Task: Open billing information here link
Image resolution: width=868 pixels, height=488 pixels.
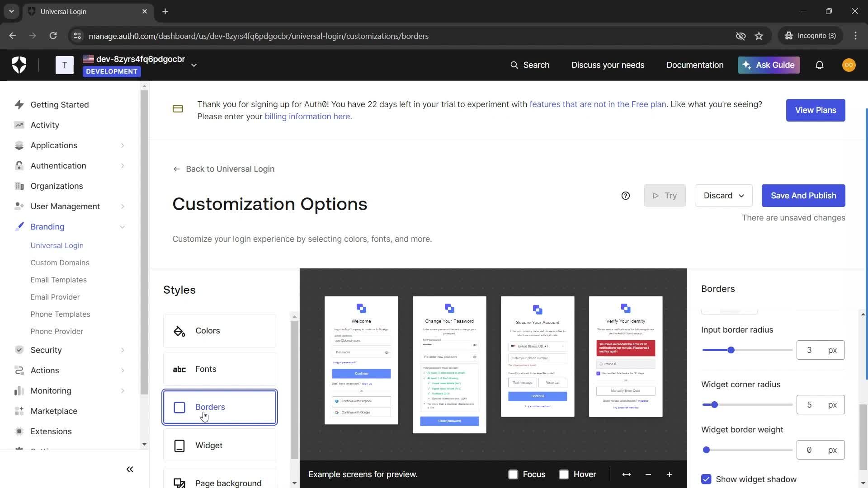Action: click(x=307, y=117)
